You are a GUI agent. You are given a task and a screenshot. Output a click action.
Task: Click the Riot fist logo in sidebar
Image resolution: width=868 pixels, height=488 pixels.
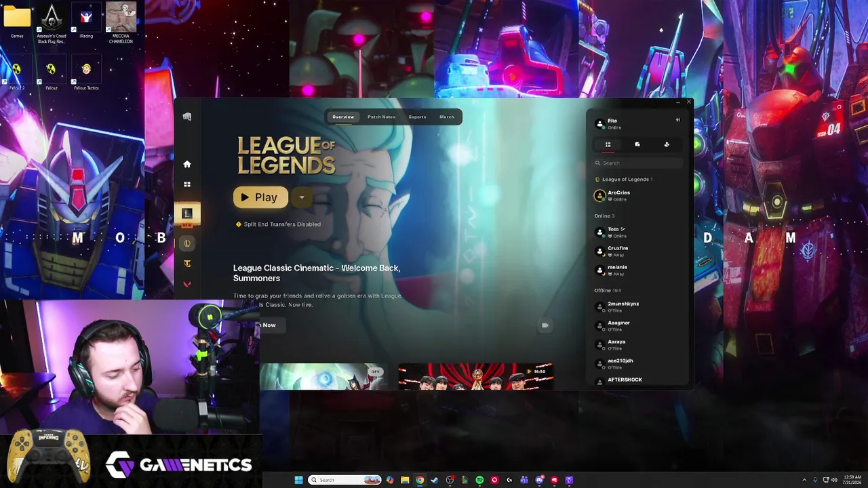click(187, 117)
